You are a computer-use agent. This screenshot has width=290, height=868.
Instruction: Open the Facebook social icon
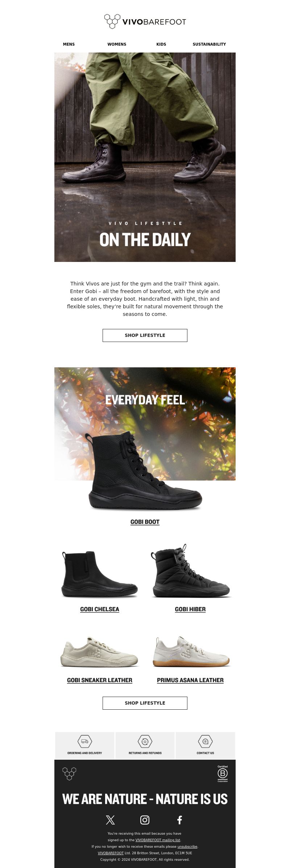coord(179,820)
